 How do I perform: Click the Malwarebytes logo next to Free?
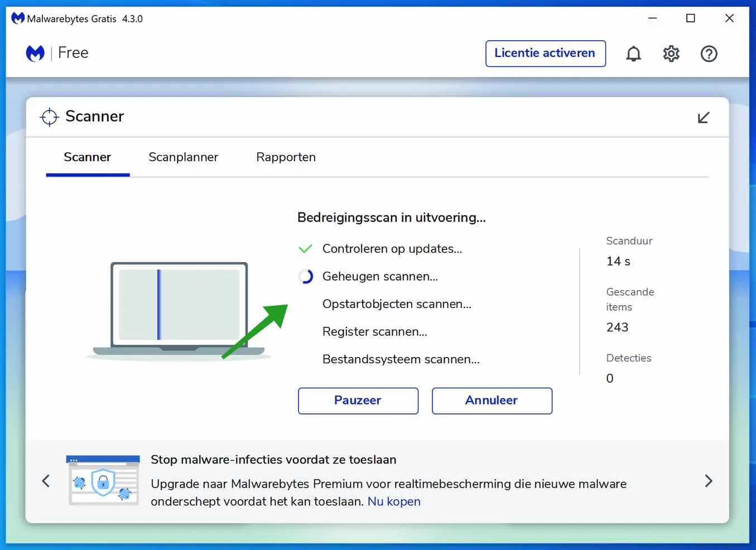35,53
